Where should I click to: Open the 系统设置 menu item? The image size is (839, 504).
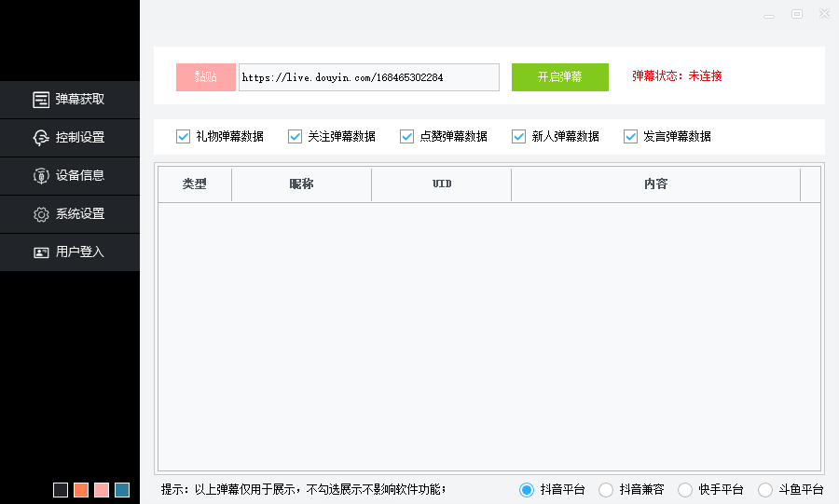click(x=79, y=214)
